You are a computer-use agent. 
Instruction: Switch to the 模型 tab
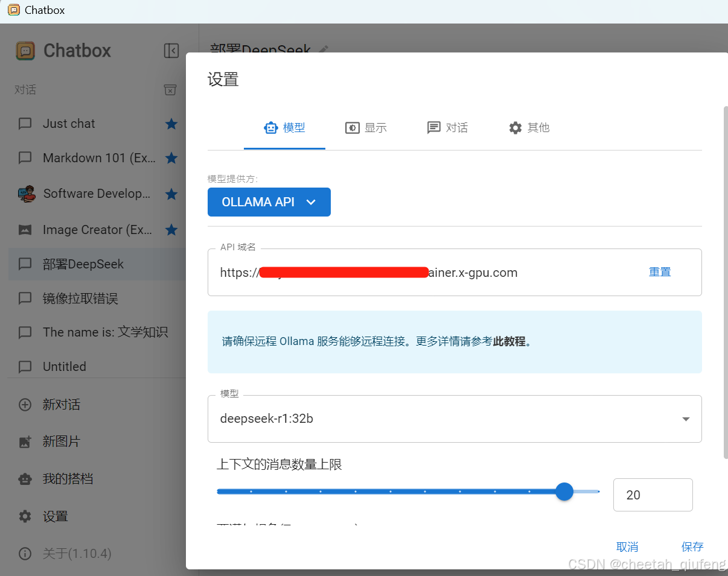pyautogui.click(x=284, y=128)
